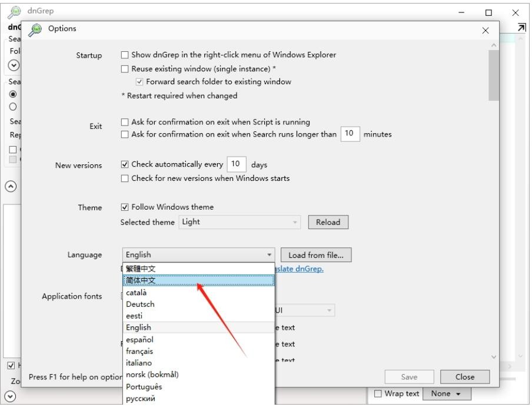Viewport: 532px width, 407px height.
Task: Choose français from language list
Action: point(198,351)
